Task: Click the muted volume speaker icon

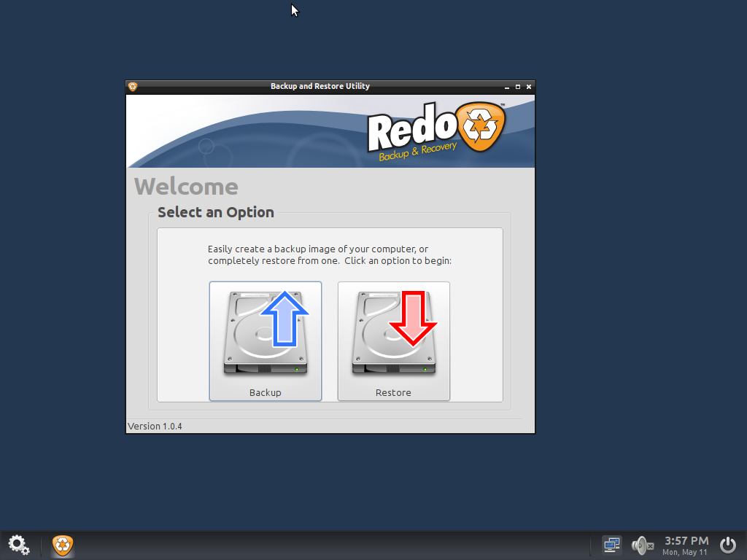Action: click(642, 545)
